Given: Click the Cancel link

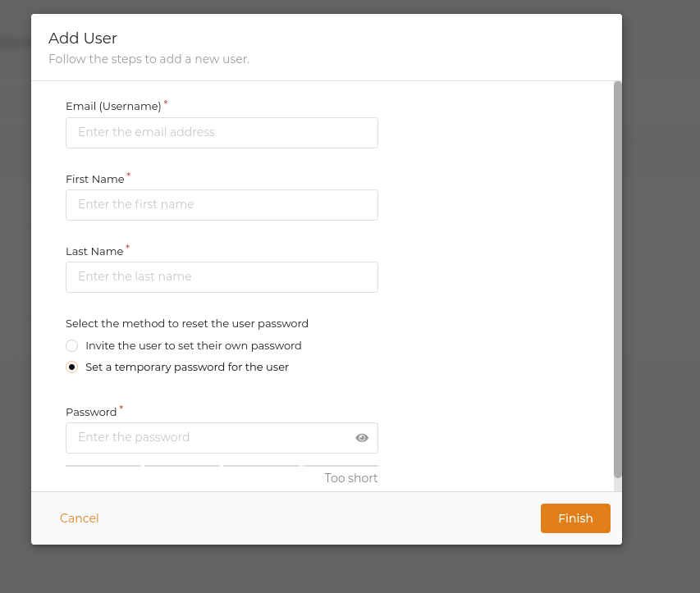Looking at the screenshot, I should (79, 518).
